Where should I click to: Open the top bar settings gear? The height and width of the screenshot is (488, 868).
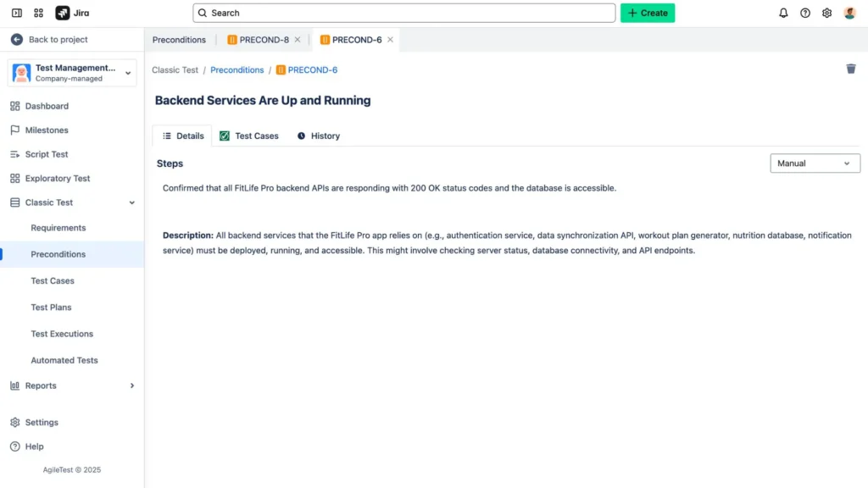827,13
